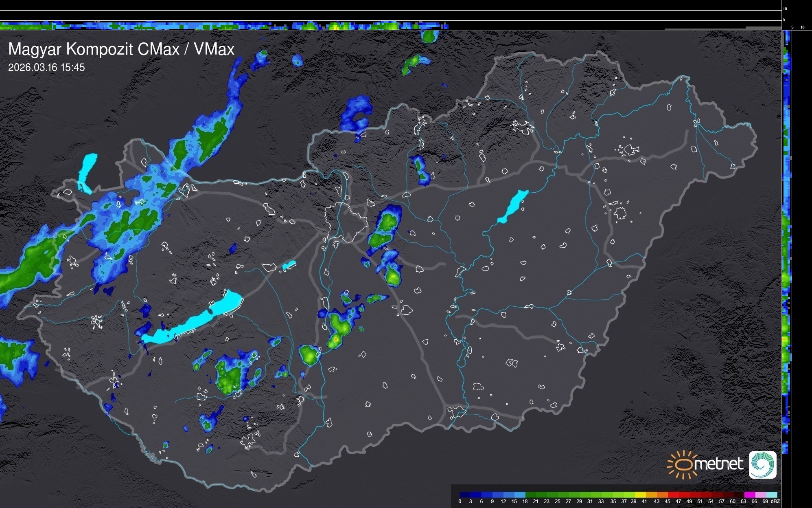The height and width of the screenshot is (508, 812).
Task: Click the 18 dBZ dark green legend swatch
Action: pyautogui.click(x=531, y=495)
